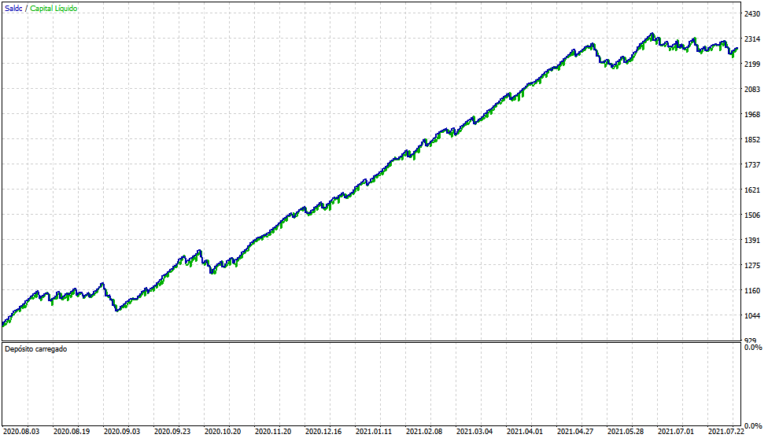Click the 2020.08.03 date on the time axis
768x438 pixels.
coord(22,432)
